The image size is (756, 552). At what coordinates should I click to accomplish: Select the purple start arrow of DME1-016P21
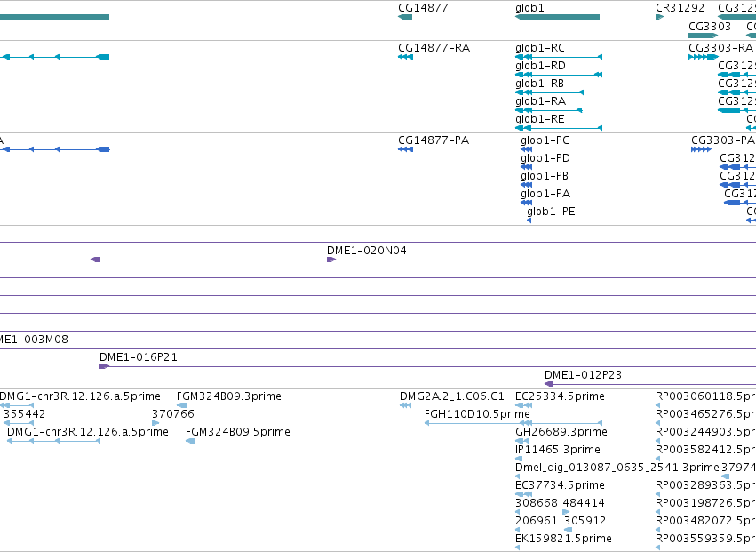[x=104, y=366]
